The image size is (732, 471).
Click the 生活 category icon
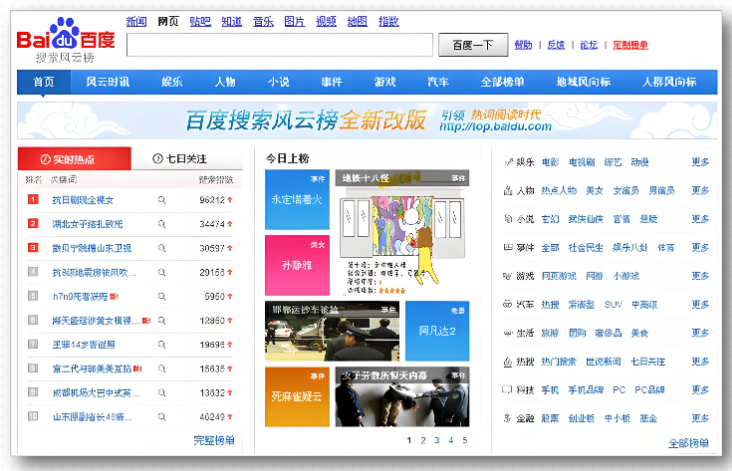point(508,333)
